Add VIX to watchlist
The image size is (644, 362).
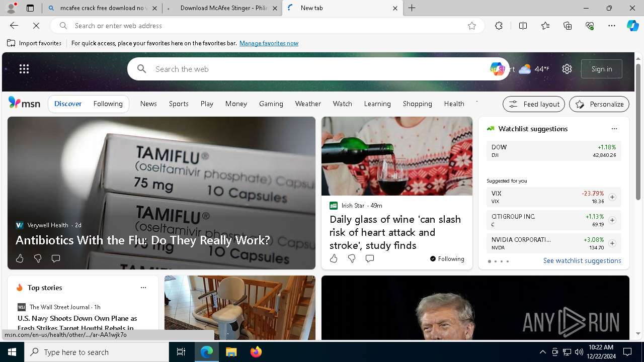point(612,197)
